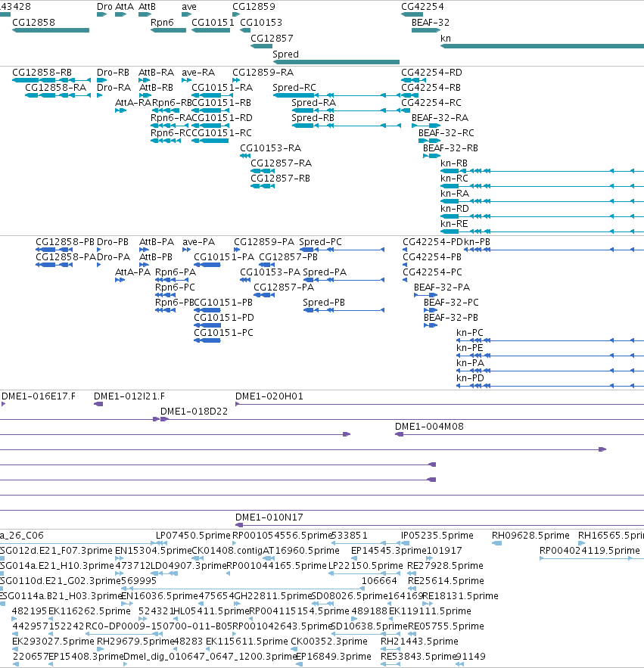Click EST EP16849.3prime label
Viewport: 644px width, 668px height.
333,657
